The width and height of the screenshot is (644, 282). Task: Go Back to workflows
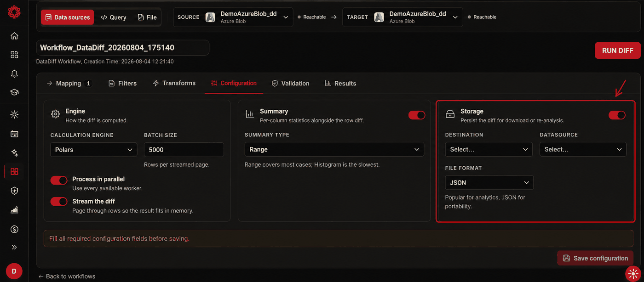click(x=67, y=276)
